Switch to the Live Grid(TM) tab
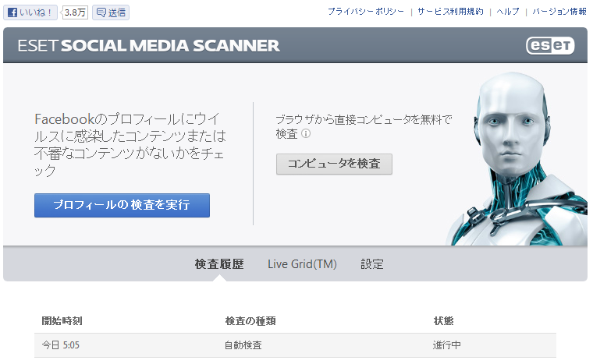Screen dimensions: 593x364 [x=302, y=263]
